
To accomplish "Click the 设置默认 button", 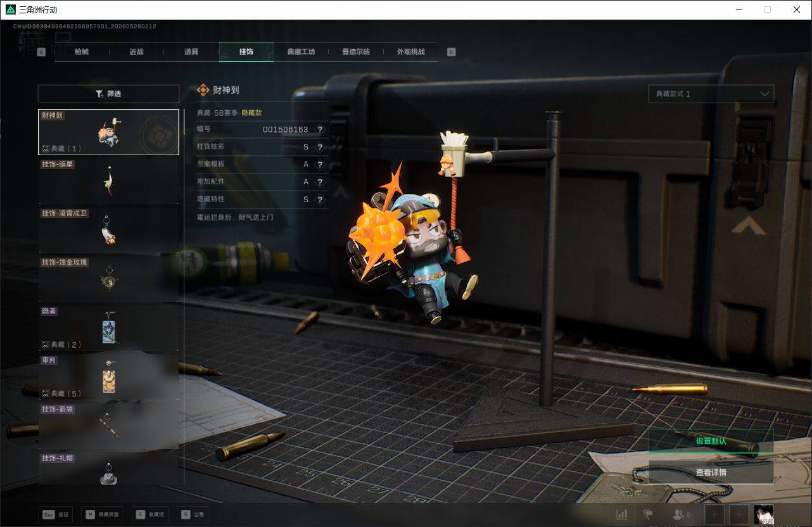I will (x=711, y=441).
